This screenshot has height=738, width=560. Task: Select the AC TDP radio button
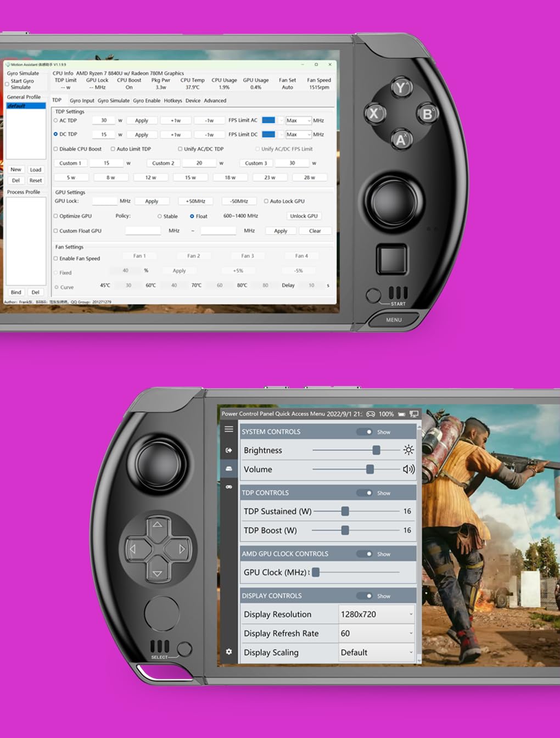tap(55, 120)
